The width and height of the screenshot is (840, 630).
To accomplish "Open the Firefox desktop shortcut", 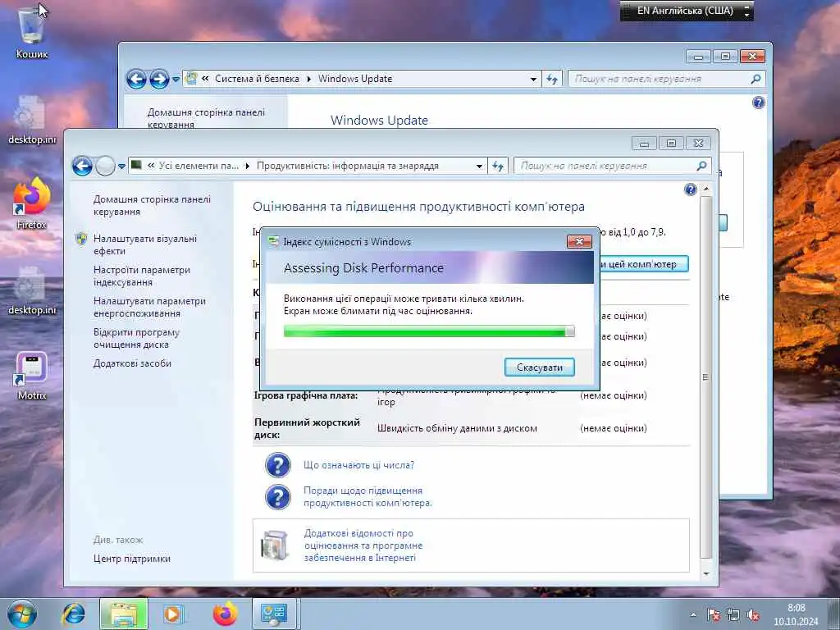I will pyautogui.click(x=32, y=203).
